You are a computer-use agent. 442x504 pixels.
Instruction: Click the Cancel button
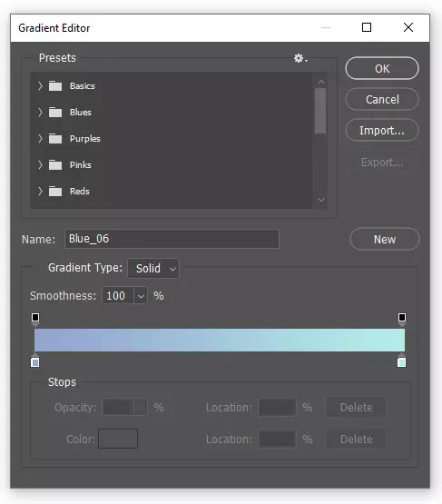pyautogui.click(x=382, y=99)
